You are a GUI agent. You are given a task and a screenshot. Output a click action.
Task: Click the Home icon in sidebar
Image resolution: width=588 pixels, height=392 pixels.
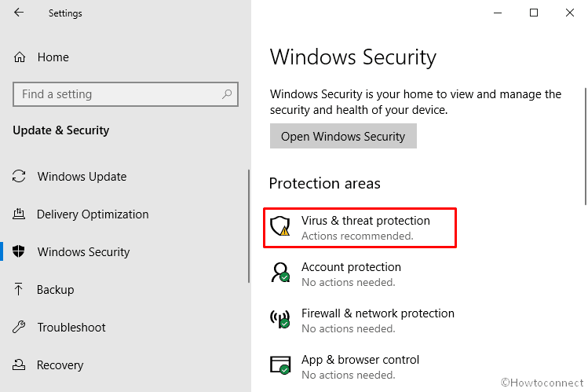20,57
